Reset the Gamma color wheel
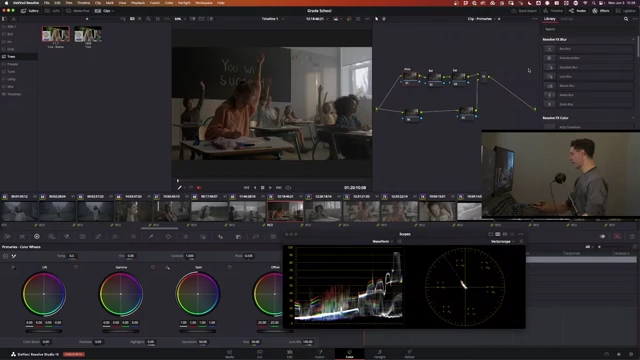Image resolution: width=640 pixels, height=360 pixels. (x=153, y=267)
